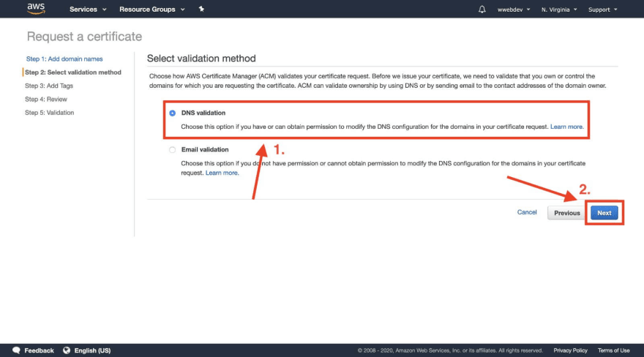
Task: Change language via English (US)
Action: (92, 350)
